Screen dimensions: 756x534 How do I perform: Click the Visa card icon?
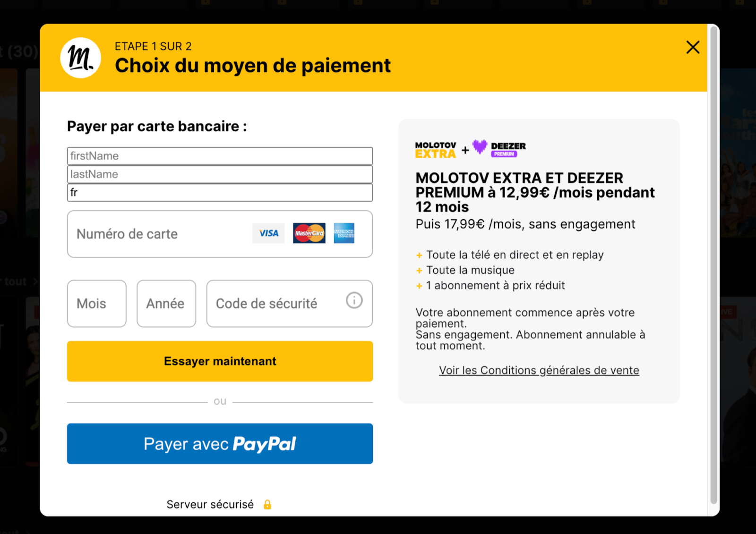(268, 233)
